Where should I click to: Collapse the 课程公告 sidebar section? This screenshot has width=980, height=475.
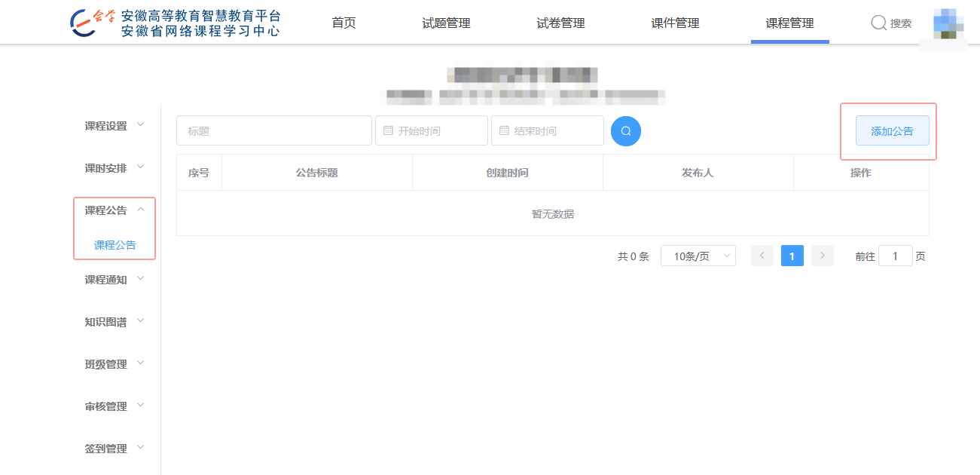coord(114,210)
